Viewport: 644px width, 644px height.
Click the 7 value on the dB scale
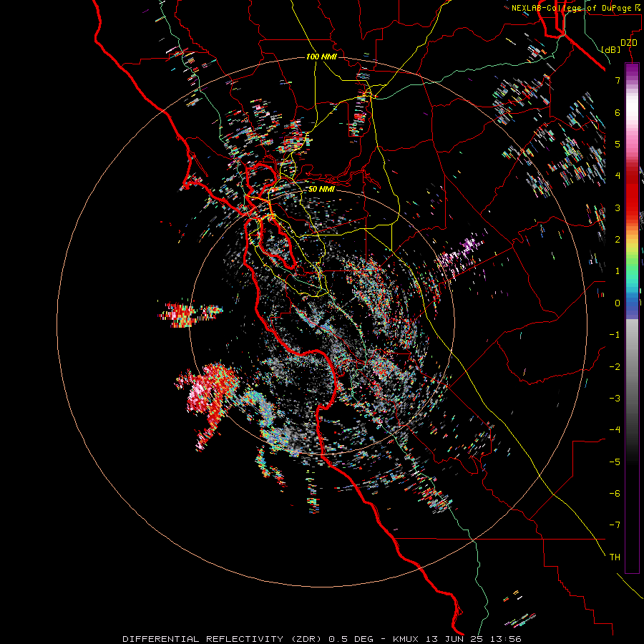(x=618, y=80)
